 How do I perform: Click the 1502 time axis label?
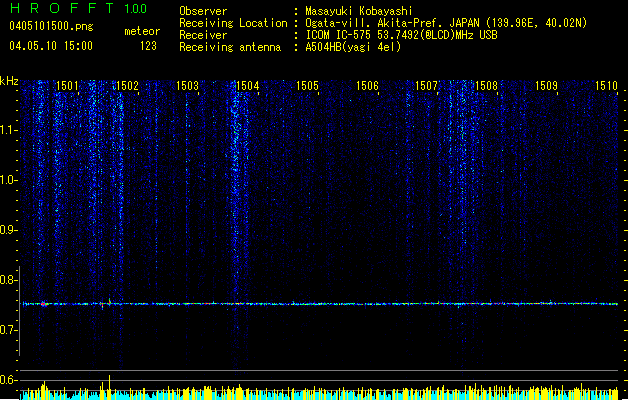click(127, 86)
